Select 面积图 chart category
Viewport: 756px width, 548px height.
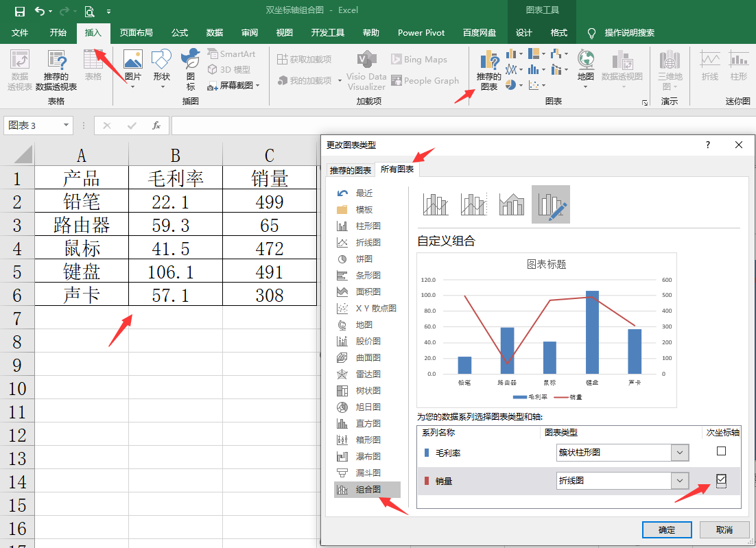point(367,291)
